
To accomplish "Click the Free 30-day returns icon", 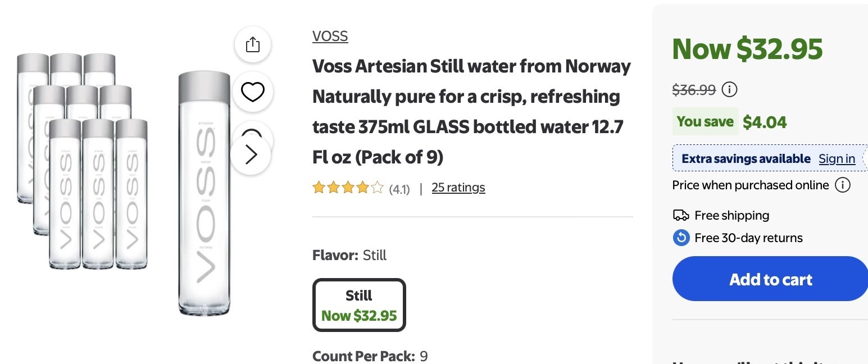I will pos(681,238).
